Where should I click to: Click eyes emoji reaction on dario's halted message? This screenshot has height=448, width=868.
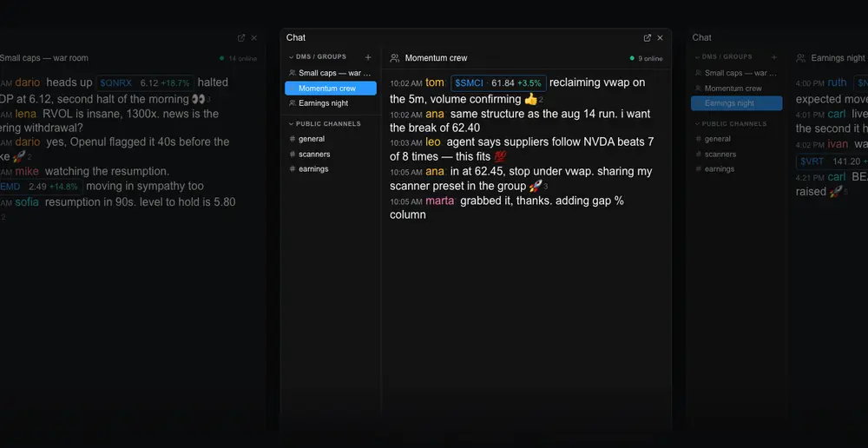[198, 99]
